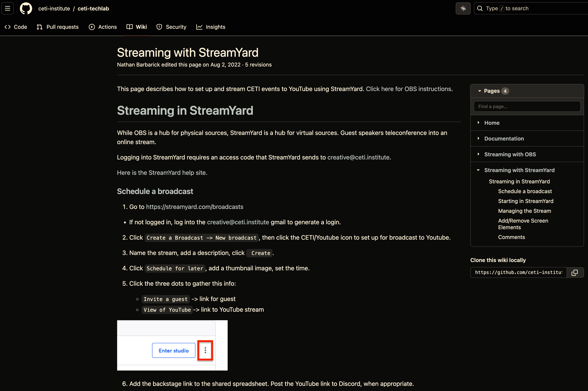588x391 pixels.
Task: Expand the Documentation page outline
Action: (x=478, y=138)
